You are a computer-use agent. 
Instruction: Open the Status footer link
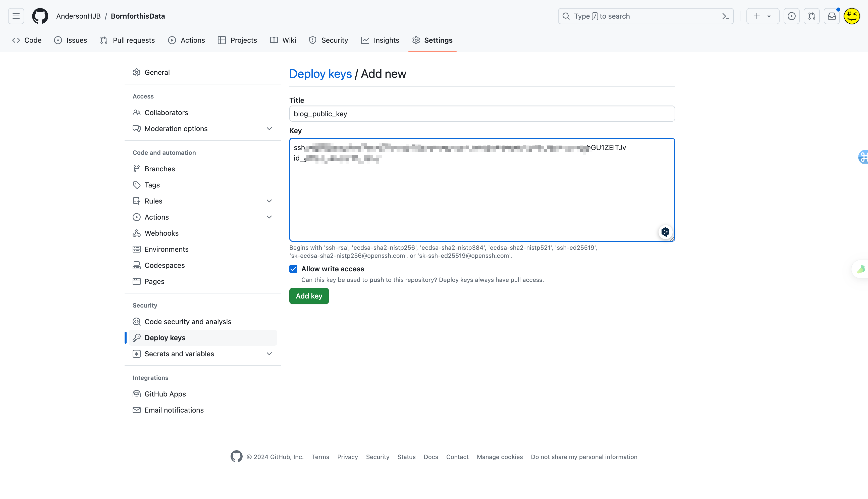pyautogui.click(x=406, y=457)
